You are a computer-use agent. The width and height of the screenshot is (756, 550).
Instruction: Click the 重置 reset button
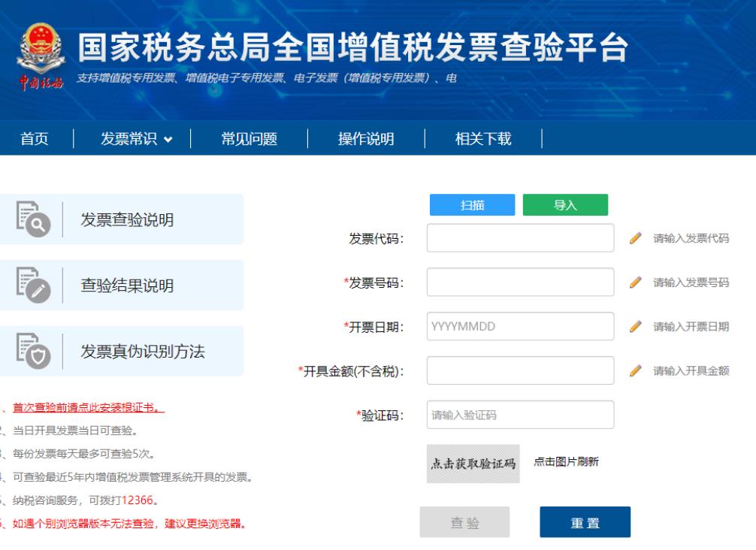coord(585,522)
